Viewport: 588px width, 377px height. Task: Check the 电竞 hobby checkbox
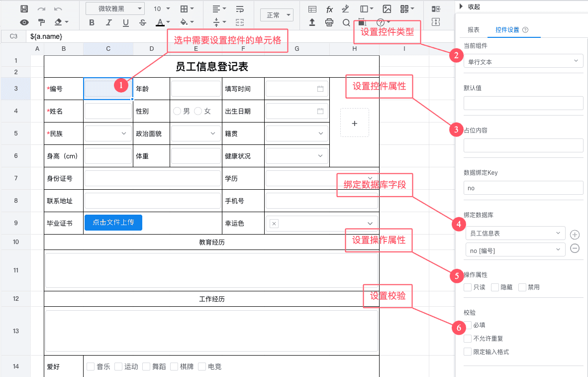[x=202, y=367]
